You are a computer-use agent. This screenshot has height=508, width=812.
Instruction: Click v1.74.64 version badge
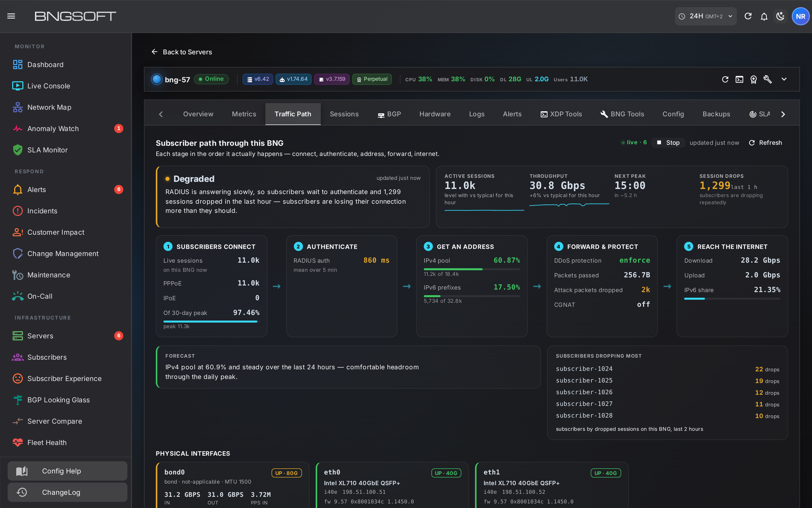[294, 79]
